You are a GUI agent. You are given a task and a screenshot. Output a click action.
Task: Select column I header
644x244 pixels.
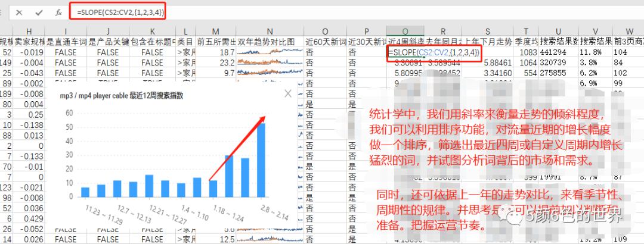pyautogui.click(x=66, y=31)
